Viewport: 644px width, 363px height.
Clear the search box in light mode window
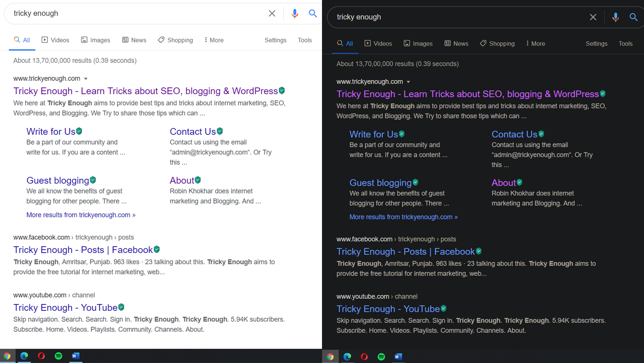tap(272, 13)
